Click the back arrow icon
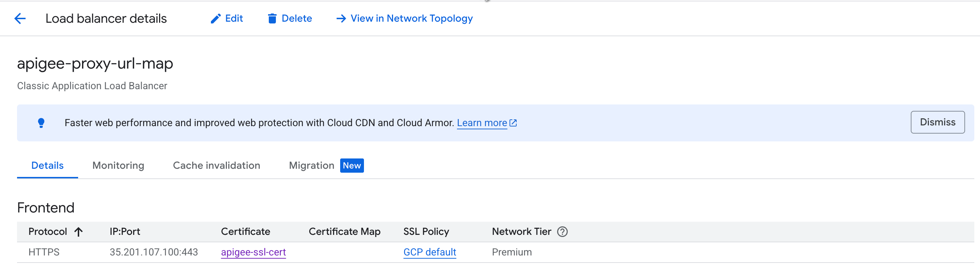This screenshot has height=275, width=980. click(20, 18)
